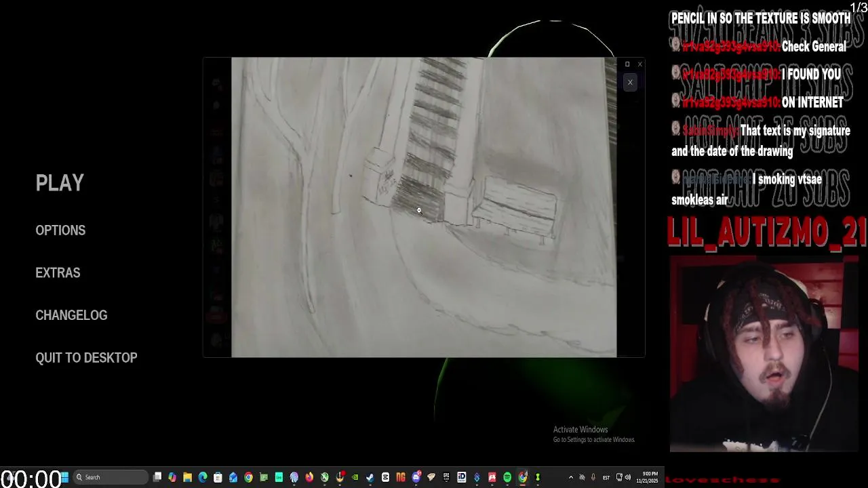Click the taskbar Search box
Screen dimensions: 868x488
tap(111, 477)
